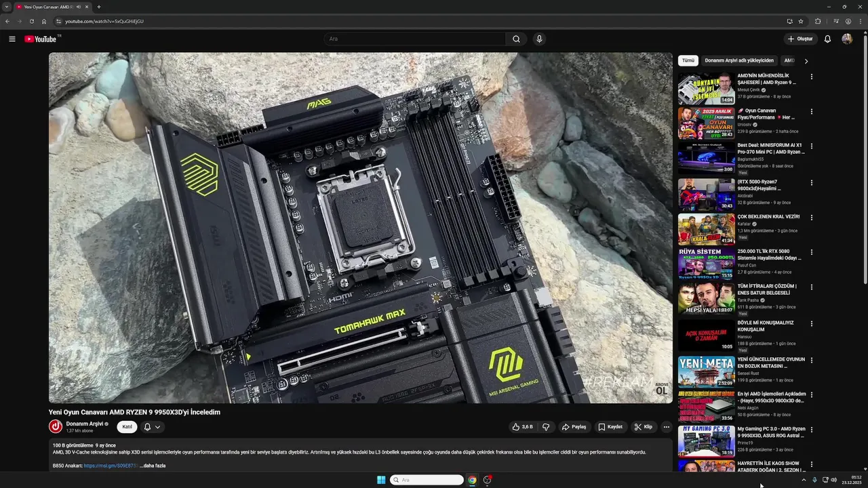
Task: Open the app icon beside Chrome in the taskbar
Action: coord(487,480)
